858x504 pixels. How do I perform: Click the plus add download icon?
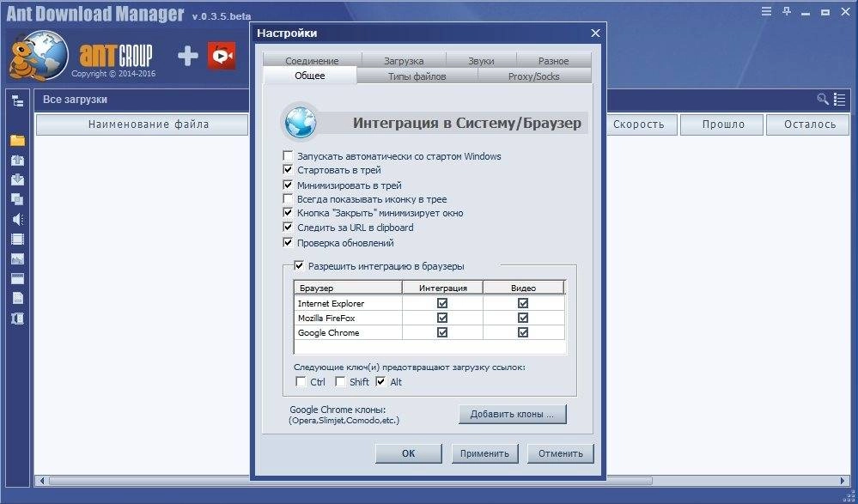pos(188,56)
